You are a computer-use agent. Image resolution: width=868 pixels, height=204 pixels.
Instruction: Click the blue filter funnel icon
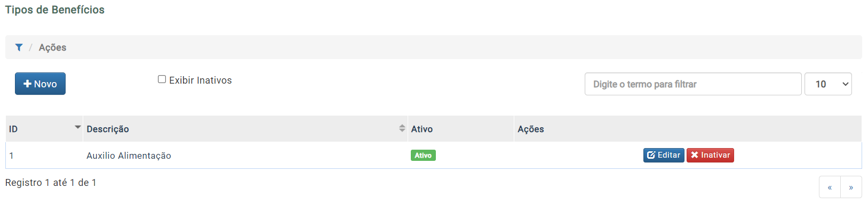coord(19,47)
